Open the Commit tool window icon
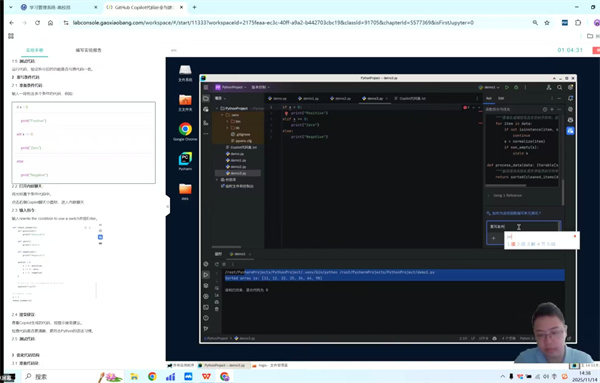Image resolution: width=600 pixels, height=383 pixels. pyautogui.click(x=206, y=110)
